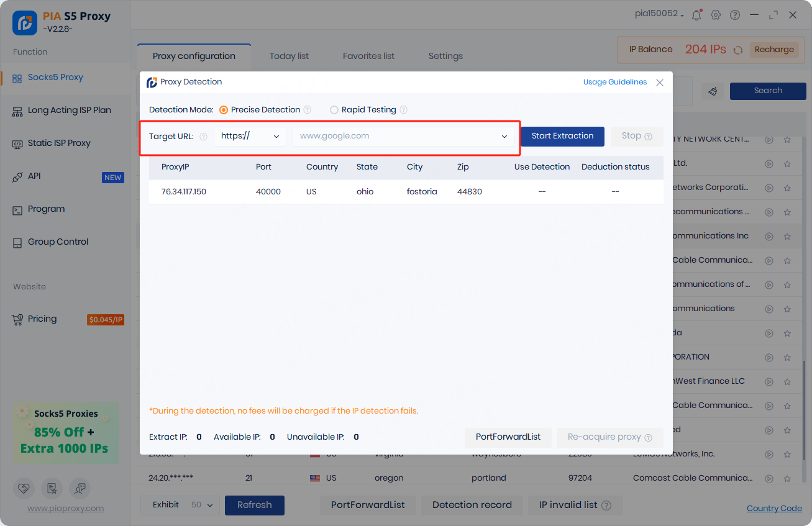Click the PortForwardList button in the dialog
The width and height of the screenshot is (812, 526).
(x=508, y=437)
